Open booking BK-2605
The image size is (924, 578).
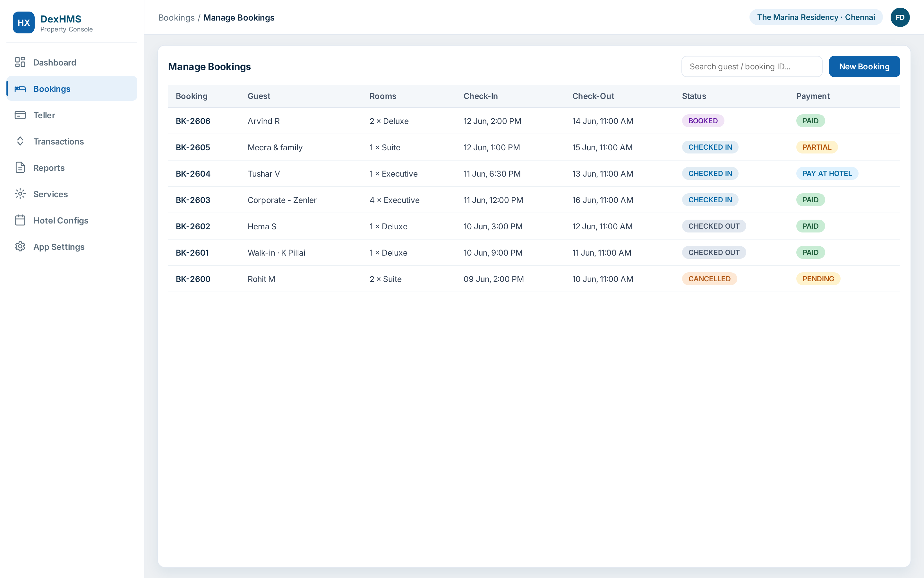click(x=193, y=148)
